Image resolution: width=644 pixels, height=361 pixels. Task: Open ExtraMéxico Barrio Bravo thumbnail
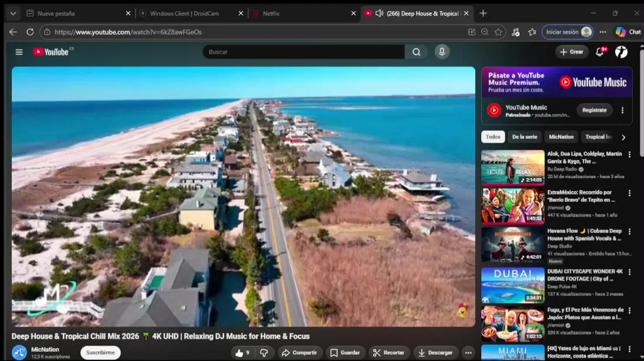tap(513, 206)
